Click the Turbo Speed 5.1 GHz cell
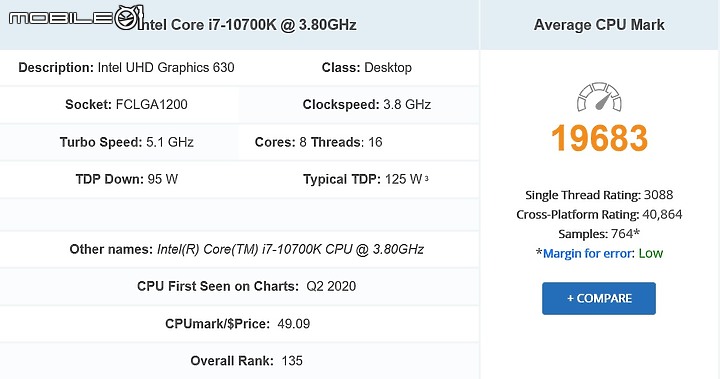Viewport: 720px width, 379px height. pos(126,142)
